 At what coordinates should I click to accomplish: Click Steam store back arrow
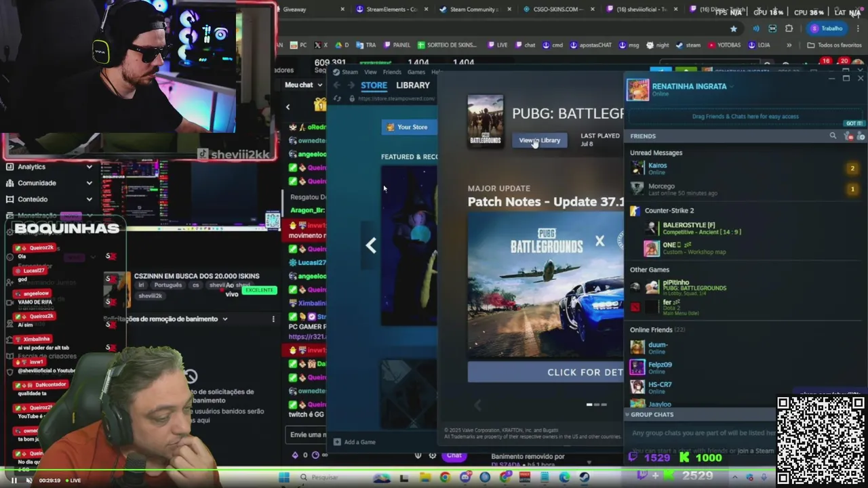pyautogui.click(x=336, y=85)
